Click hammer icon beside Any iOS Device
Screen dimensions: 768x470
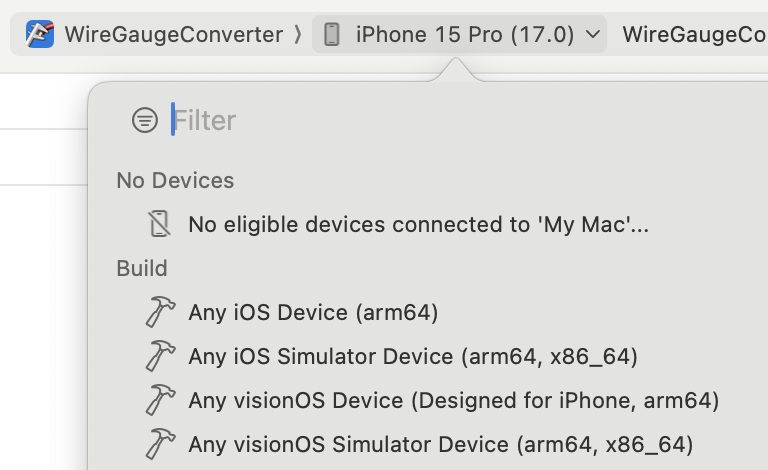click(x=160, y=312)
